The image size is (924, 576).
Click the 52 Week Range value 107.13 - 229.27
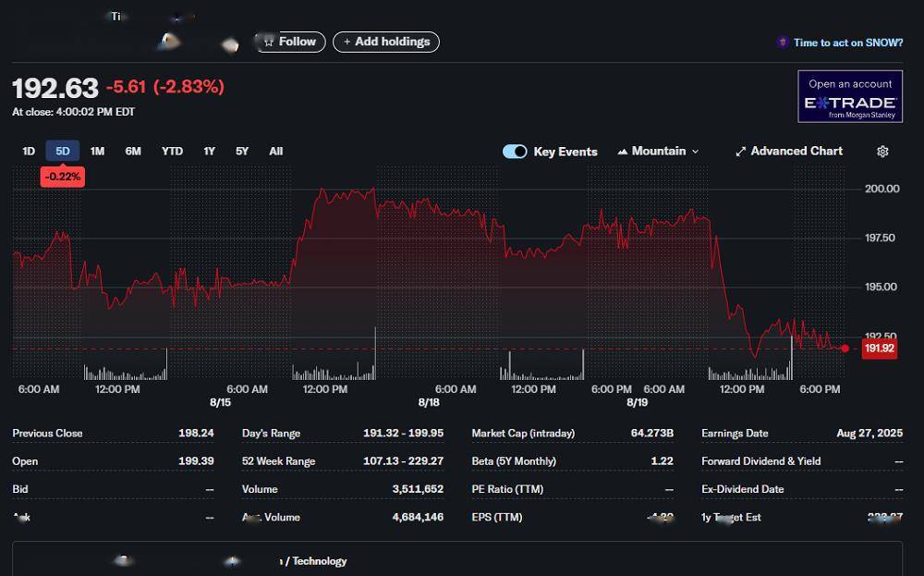(x=403, y=461)
